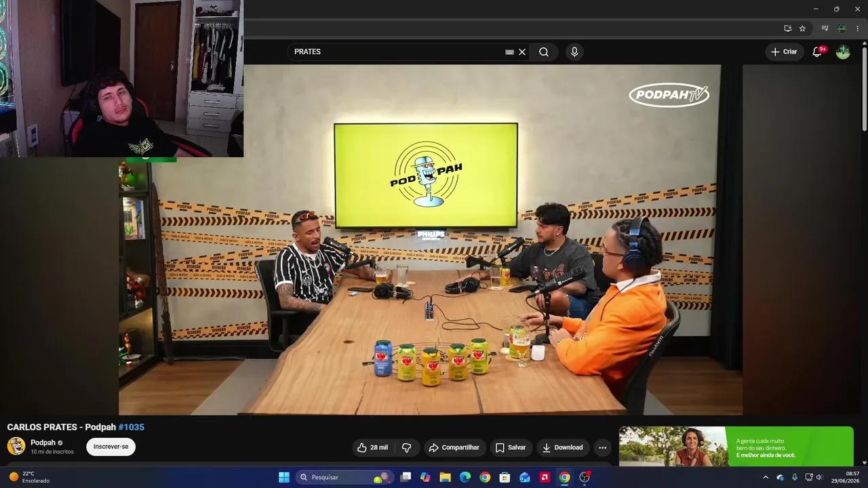This screenshot has width=868, height=488.
Task: Click the microphone tray icon
Action: tap(794, 477)
